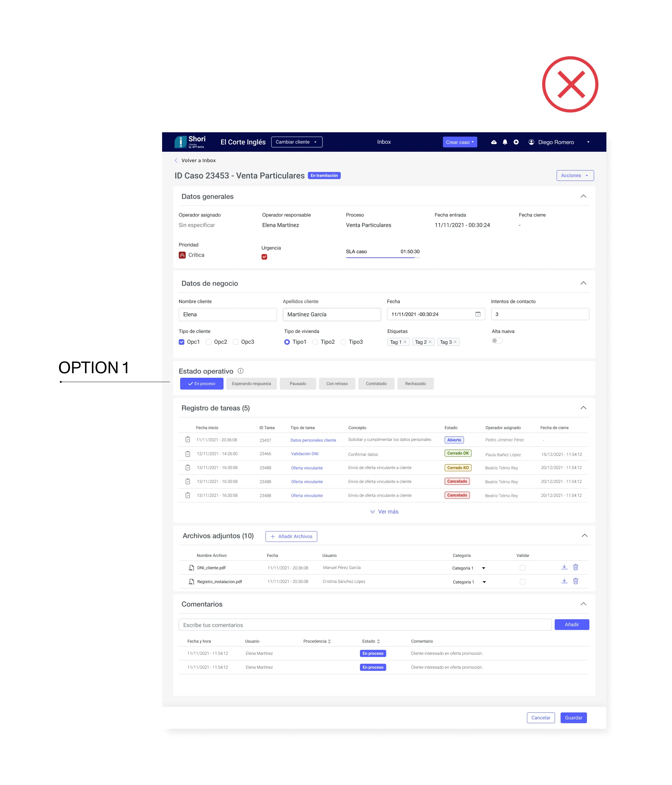Open the Datos personales cliente task link
The width and height of the screenshot is (672, 785).
tap(313, 440)
